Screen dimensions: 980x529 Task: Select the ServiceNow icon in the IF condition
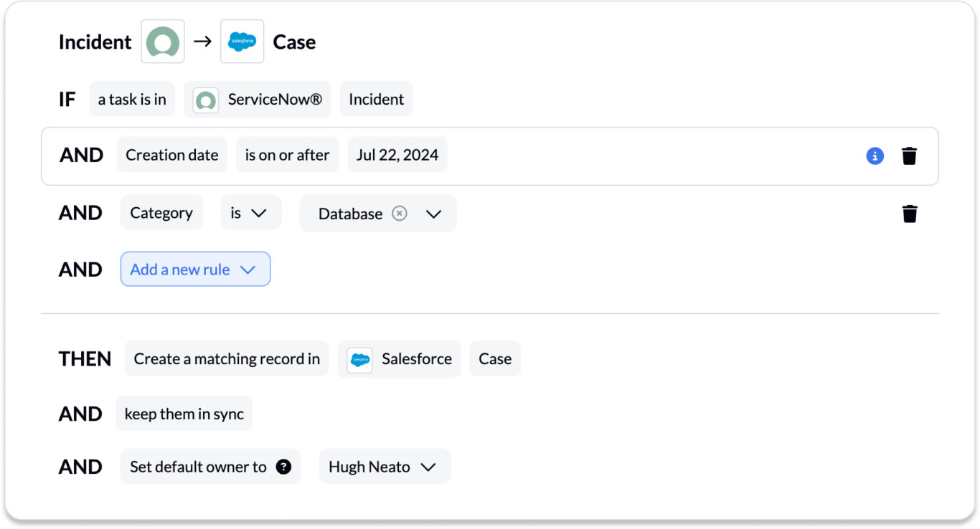[x=205, y=99]
